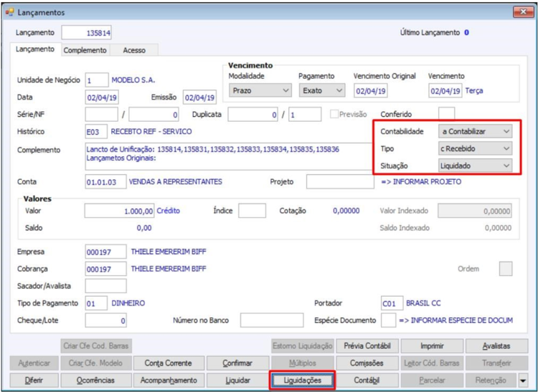This screenshot has height=392, width=538.
Task: Click the Prévia Contábil button
Action: [x=367, y=346]
